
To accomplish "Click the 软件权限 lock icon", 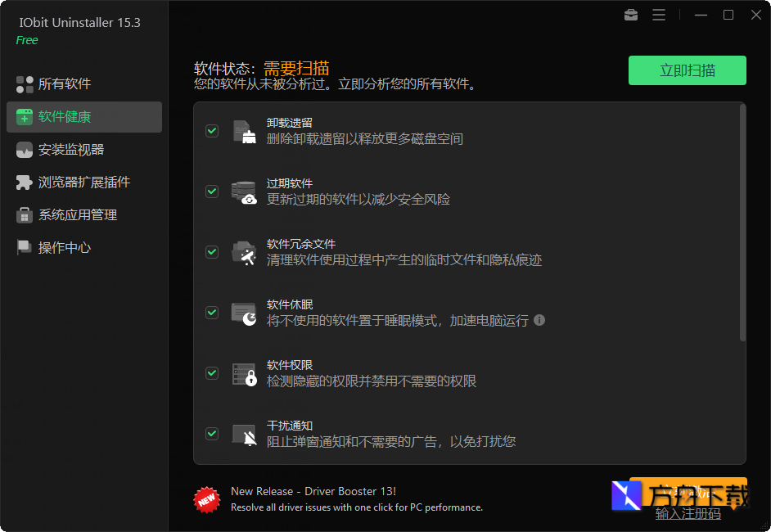I will click(x=244, y=372).
